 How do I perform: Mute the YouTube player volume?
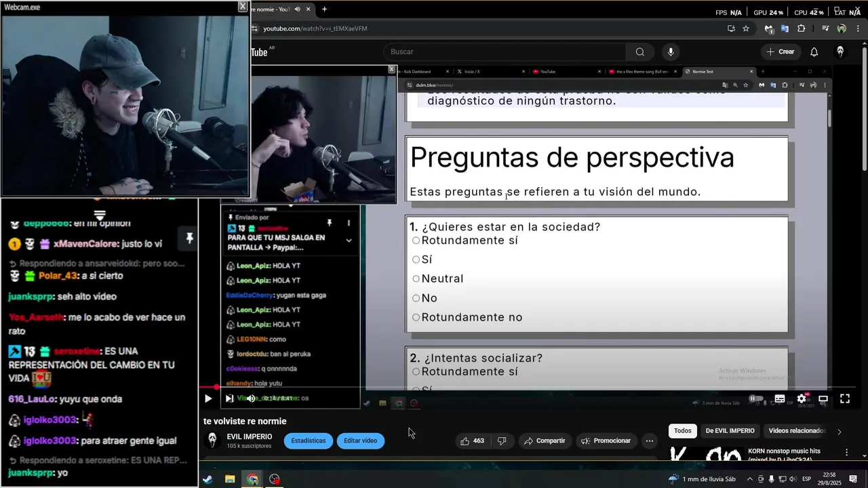(251, 399)
